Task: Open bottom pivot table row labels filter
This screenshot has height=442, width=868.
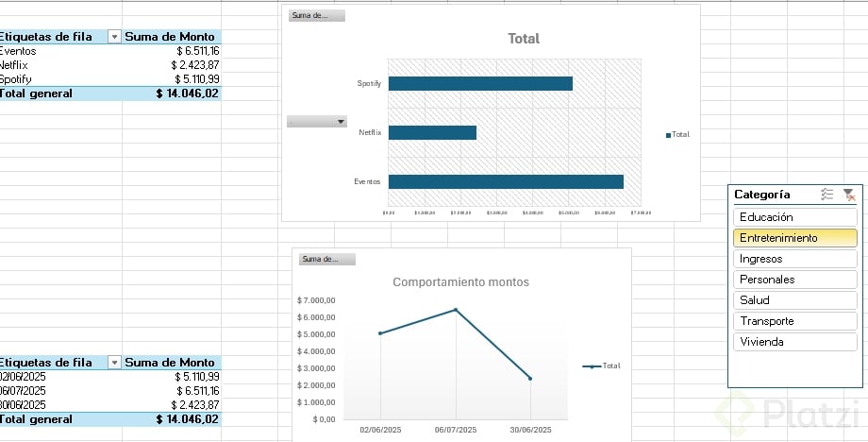Action: coord(114,363)
